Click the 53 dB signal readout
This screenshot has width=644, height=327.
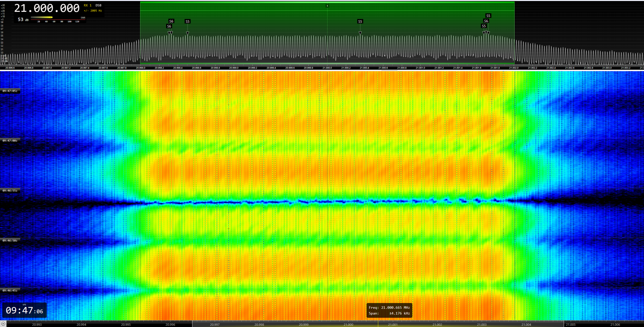[23, 19]
